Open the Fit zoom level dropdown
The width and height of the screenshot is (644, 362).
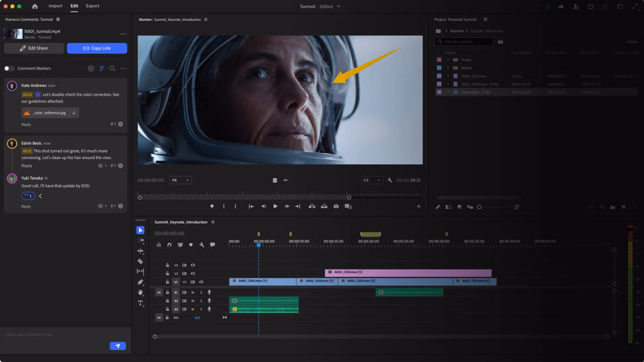point(180,180)
